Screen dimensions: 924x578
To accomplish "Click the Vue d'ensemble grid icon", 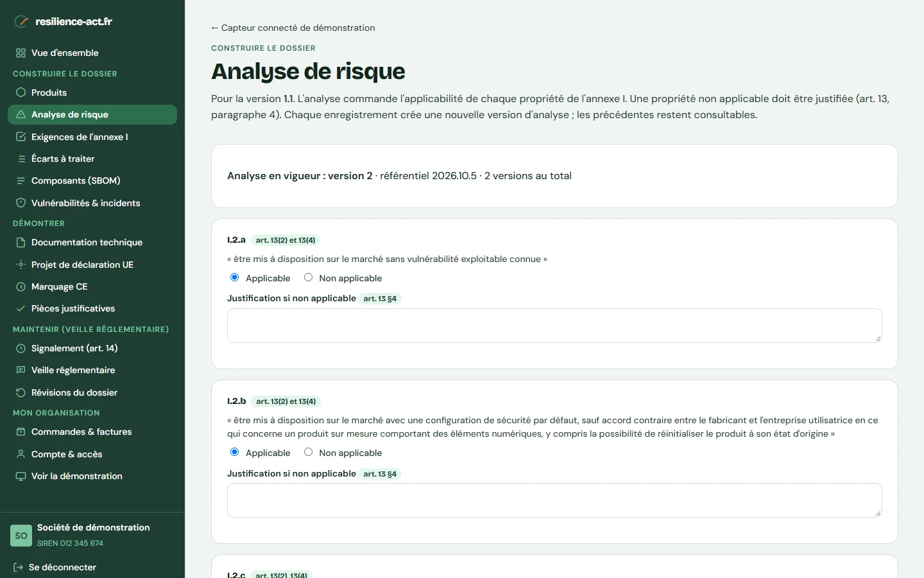I will click(21, 53).
